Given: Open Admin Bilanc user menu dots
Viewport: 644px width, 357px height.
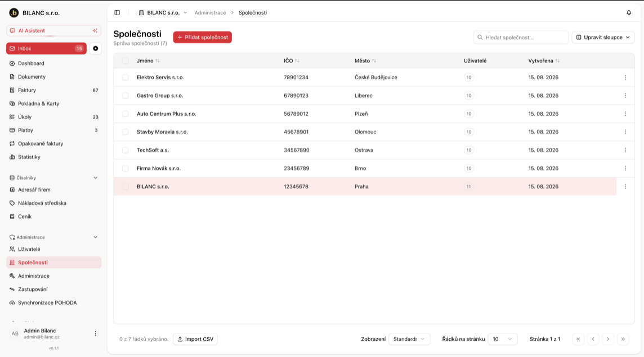Looking at the screenshot, I should [95, 333].
